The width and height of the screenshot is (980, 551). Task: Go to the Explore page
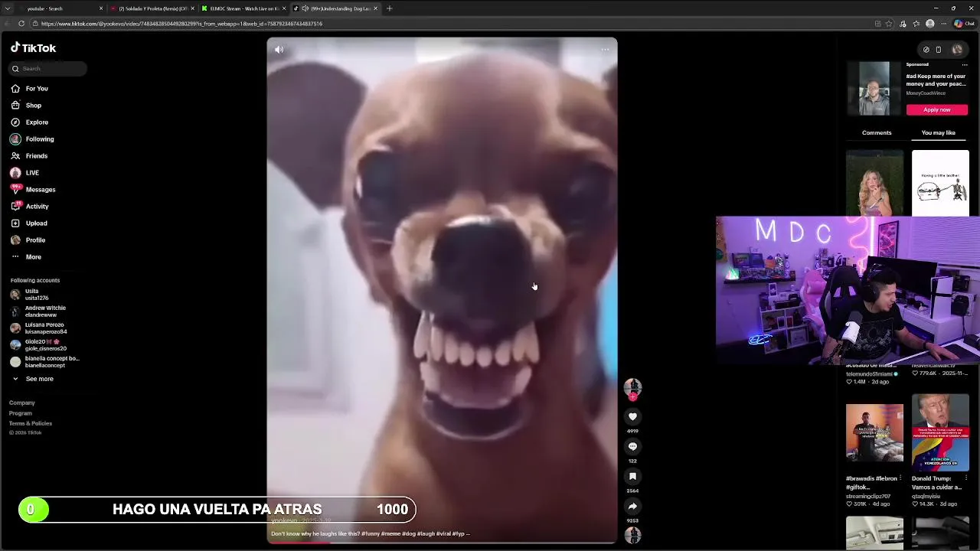(29, 122)
